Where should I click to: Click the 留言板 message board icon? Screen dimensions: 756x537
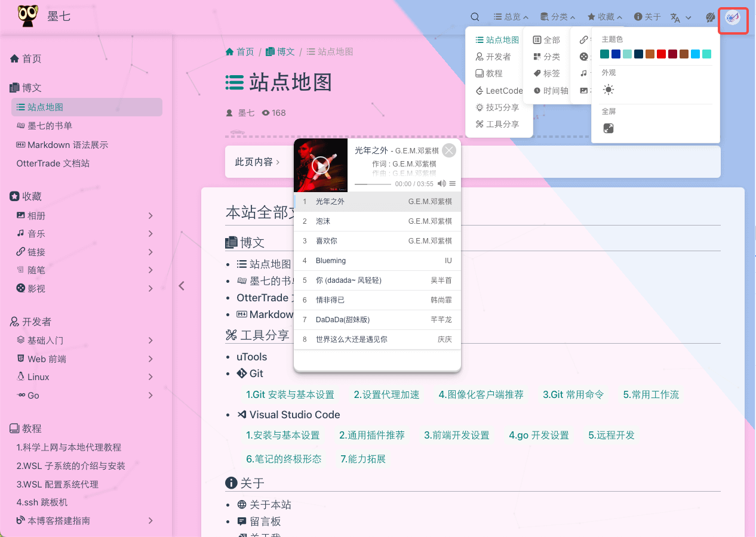(x=242, y=520)
